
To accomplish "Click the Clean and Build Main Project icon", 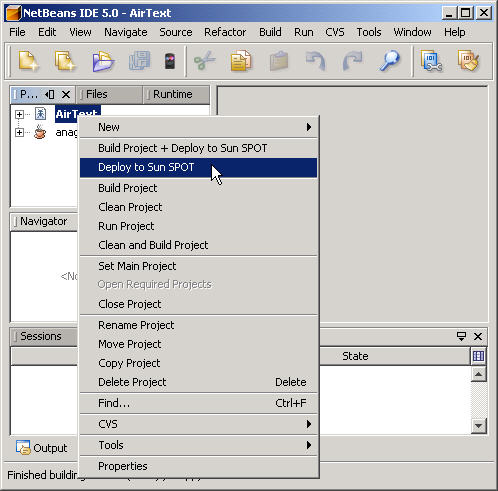I will [468, 61].
